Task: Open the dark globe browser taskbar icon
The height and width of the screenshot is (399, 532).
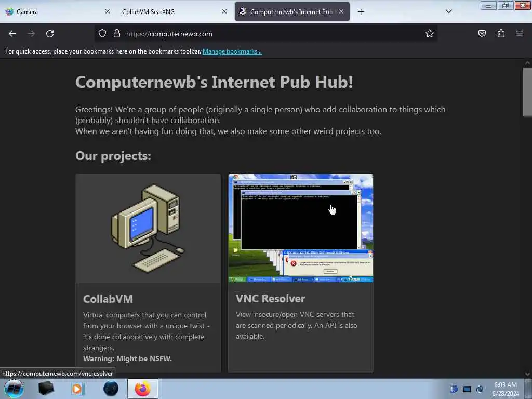Action: [111, 389]
